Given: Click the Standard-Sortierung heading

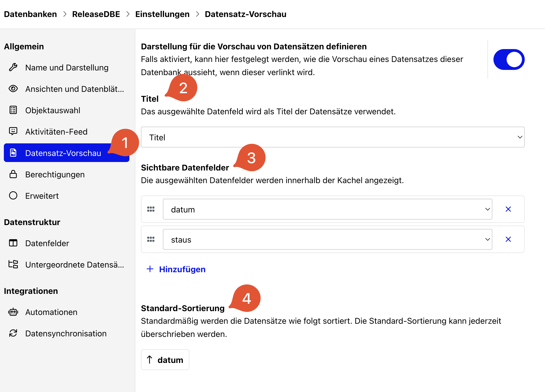Looking at the screenshot, I should pos(183,308).
